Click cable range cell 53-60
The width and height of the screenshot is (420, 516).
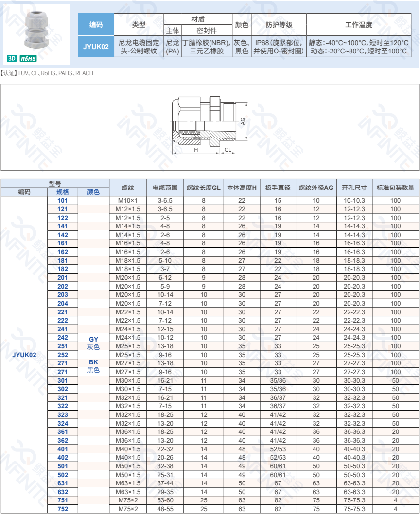[x=165, y=500]
